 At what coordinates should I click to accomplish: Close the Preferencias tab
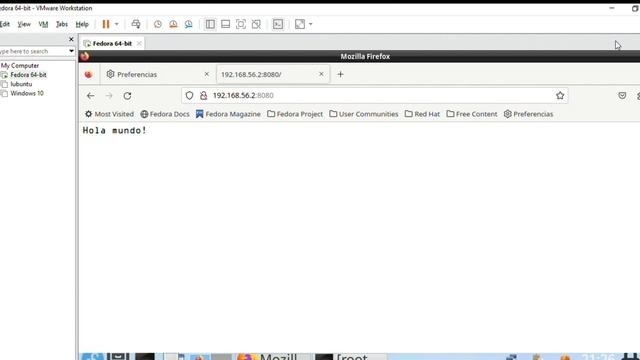point(207,74)
